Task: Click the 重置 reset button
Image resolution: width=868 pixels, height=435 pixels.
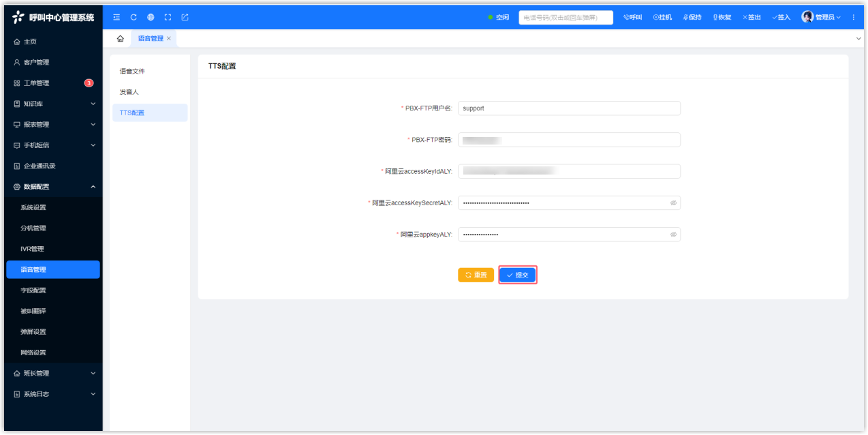Action: pos(476,275)
